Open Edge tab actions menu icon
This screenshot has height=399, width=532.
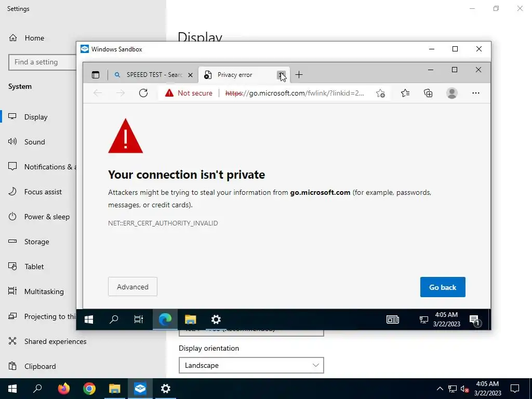click(x=96, y=75)
